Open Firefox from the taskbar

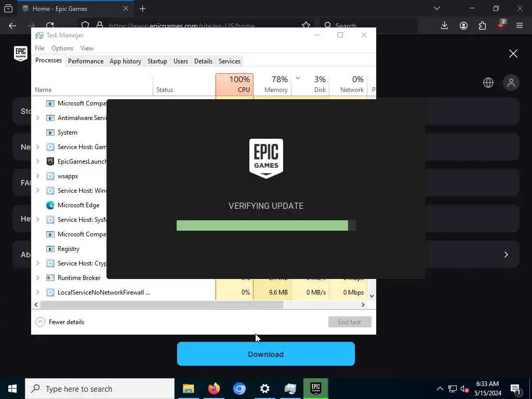pos(214,389)
